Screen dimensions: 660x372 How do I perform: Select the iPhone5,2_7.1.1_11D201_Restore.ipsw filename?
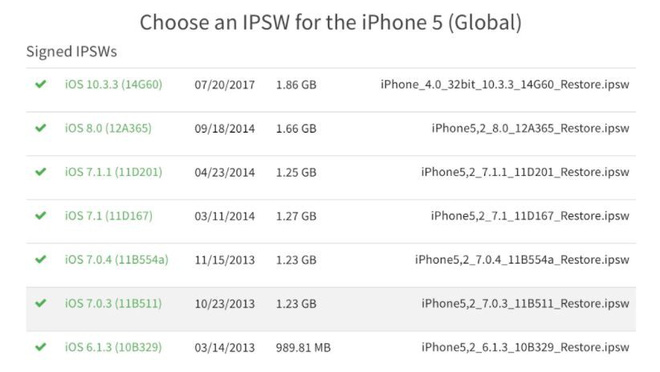click(x=525, y=172)
